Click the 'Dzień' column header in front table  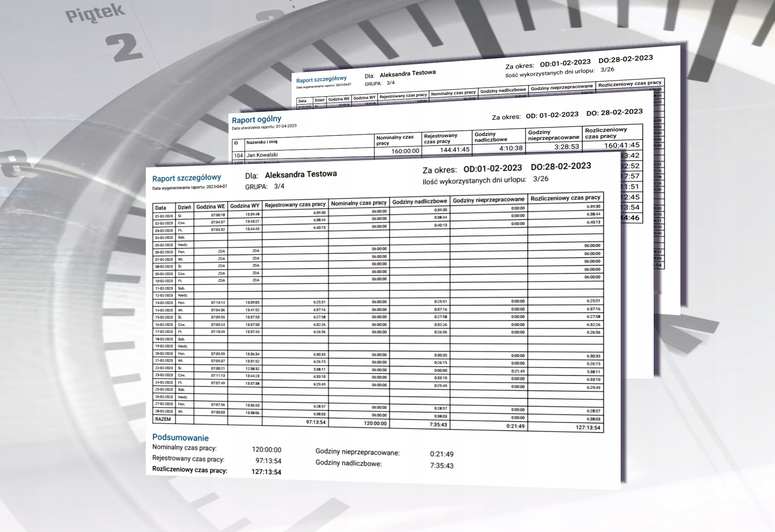tap(184, 207)
